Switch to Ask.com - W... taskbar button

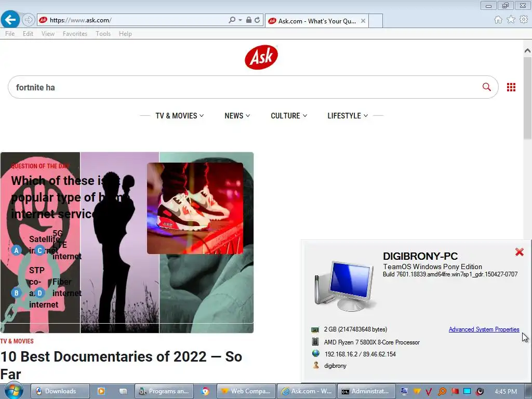pos(307,391)
